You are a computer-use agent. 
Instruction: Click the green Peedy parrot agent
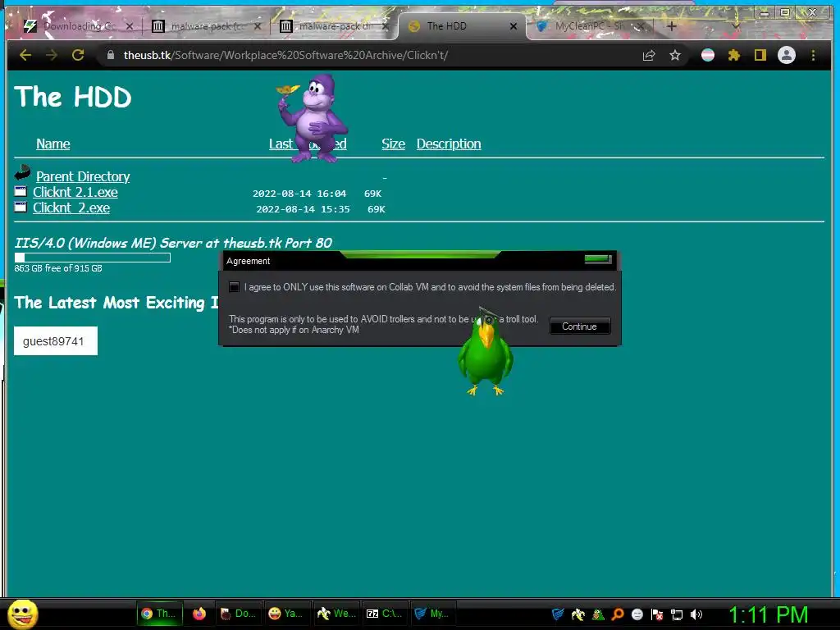(486, 353)
